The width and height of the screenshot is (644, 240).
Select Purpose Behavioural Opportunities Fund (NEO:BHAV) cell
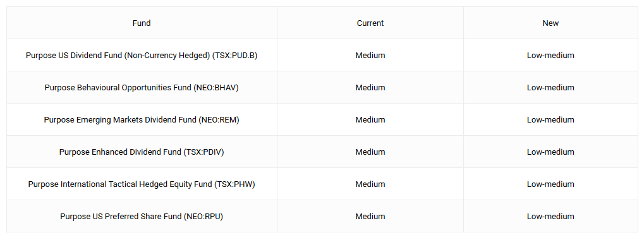[x=142, y=87]
